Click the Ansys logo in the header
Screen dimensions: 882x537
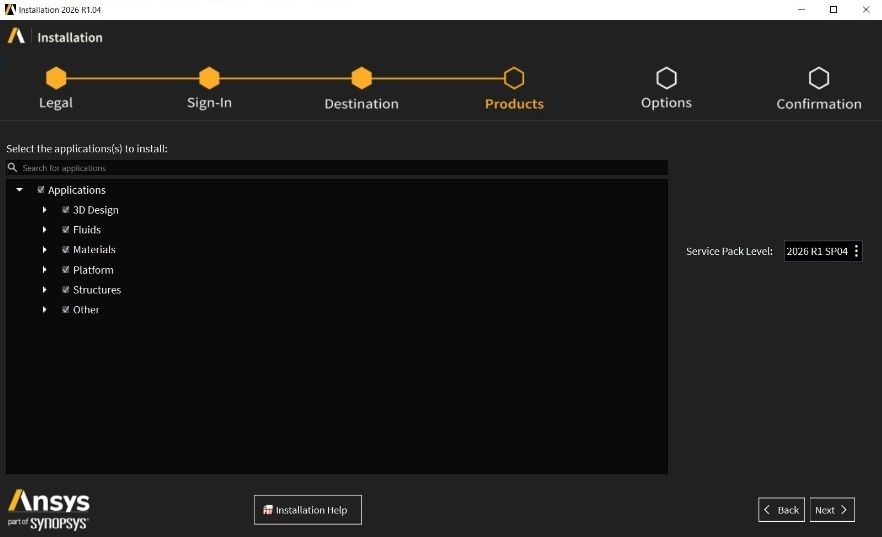coord(16,36)
